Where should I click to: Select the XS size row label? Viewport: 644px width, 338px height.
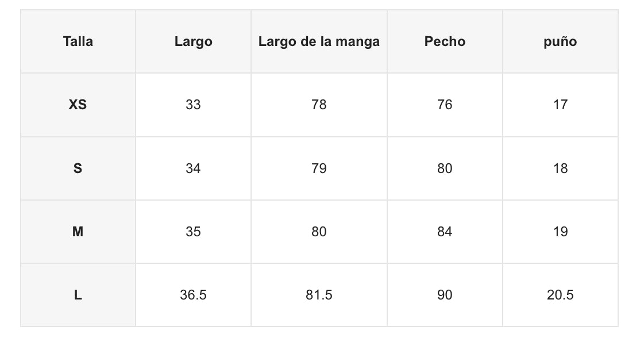[78, 105]
